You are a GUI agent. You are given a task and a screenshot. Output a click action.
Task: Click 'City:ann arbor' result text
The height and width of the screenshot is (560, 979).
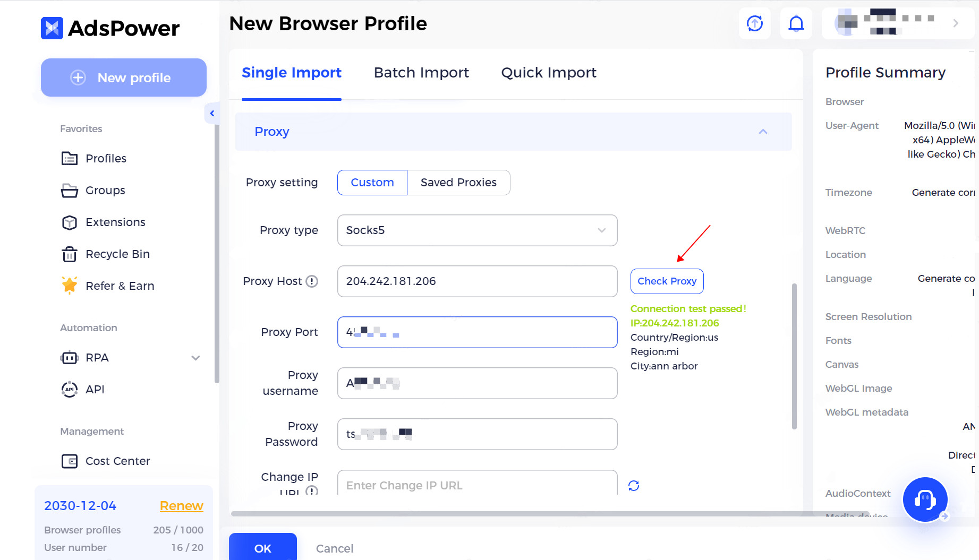(664, 366)
